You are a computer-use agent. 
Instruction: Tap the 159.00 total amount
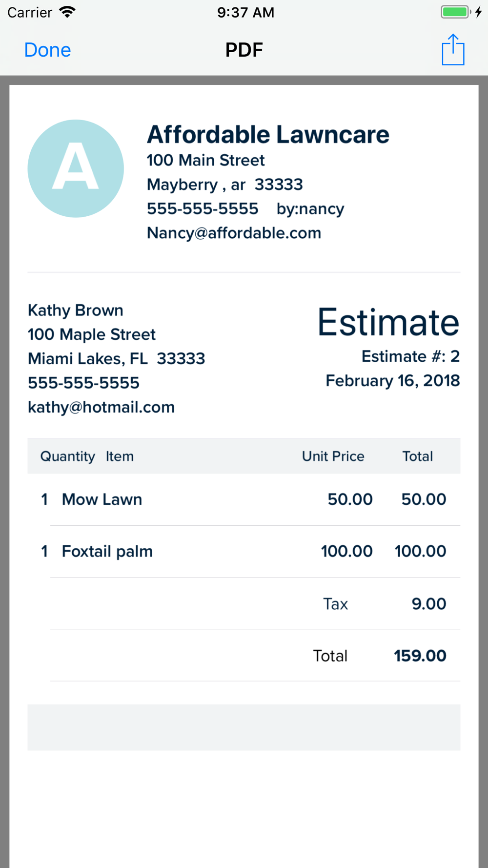pos(420,656)
